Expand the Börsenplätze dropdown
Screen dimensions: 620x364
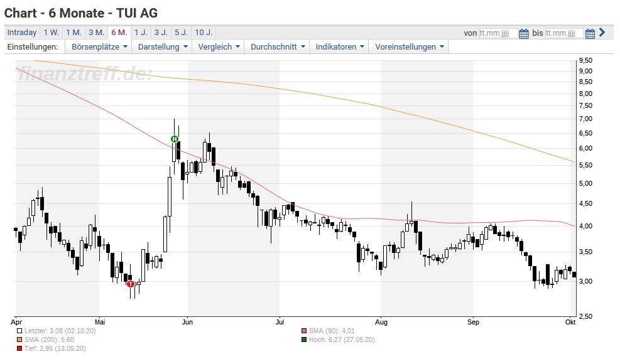(x=99, y=46)
